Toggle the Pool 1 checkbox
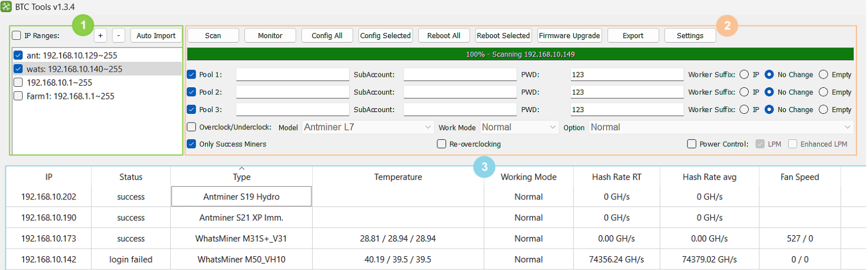 click(x=192, y=75)
